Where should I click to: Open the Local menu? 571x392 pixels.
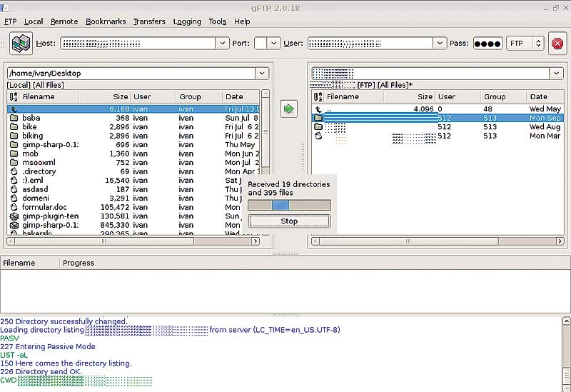click(x=34, y=21)
